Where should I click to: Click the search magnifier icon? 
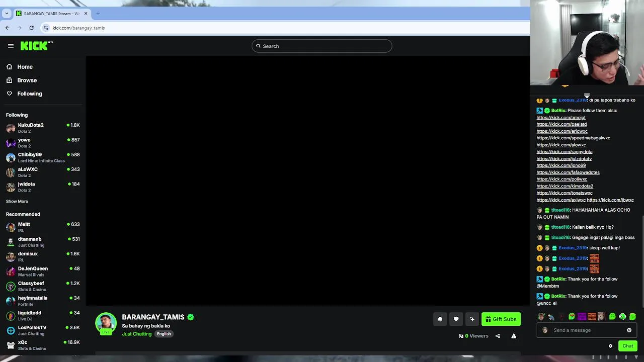tap(258, 46)
